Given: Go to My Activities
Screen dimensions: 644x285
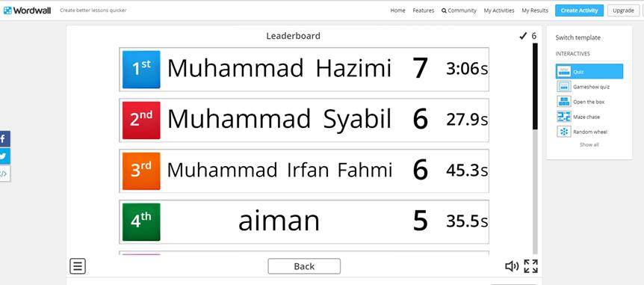Looking at the screenshot, I should click(x=498, y=10).
